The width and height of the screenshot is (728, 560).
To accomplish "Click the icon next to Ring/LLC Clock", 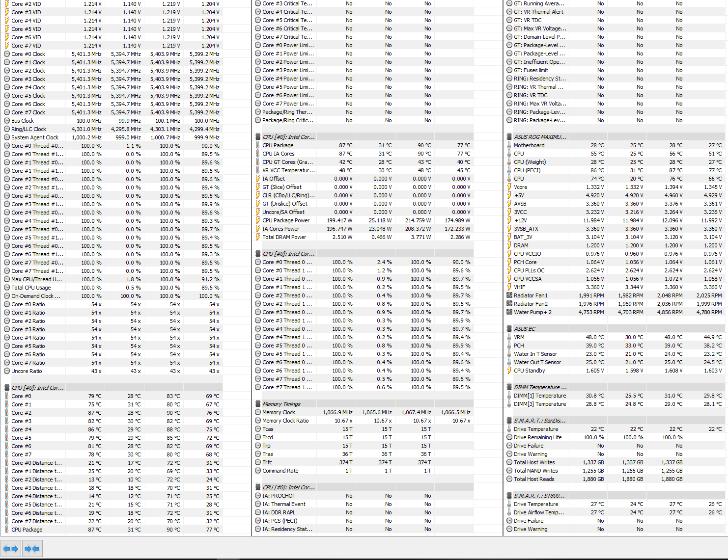I will [7, 129].
